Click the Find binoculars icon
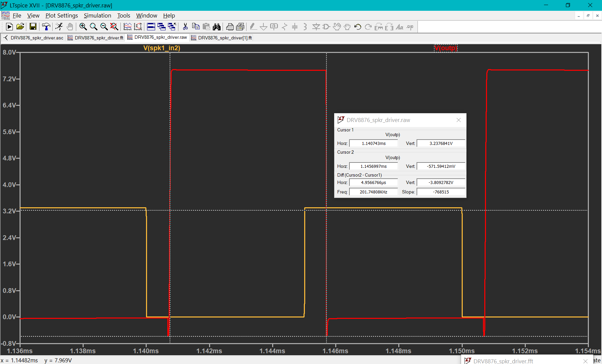 [217, 27]
